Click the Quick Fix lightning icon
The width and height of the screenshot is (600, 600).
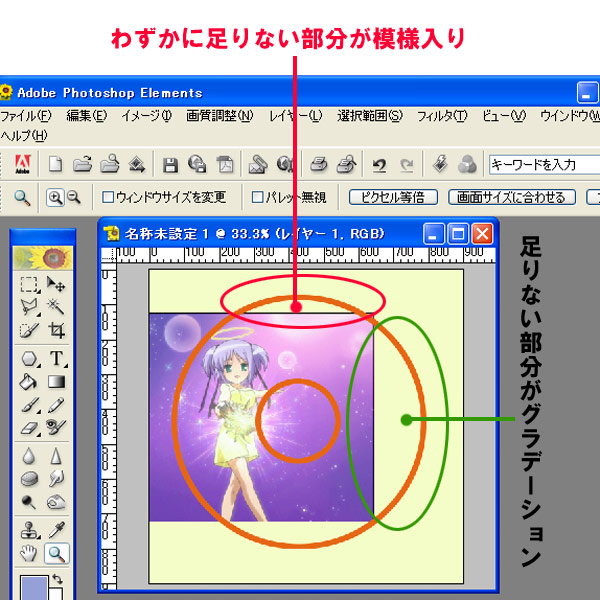(x=440, y=164)
